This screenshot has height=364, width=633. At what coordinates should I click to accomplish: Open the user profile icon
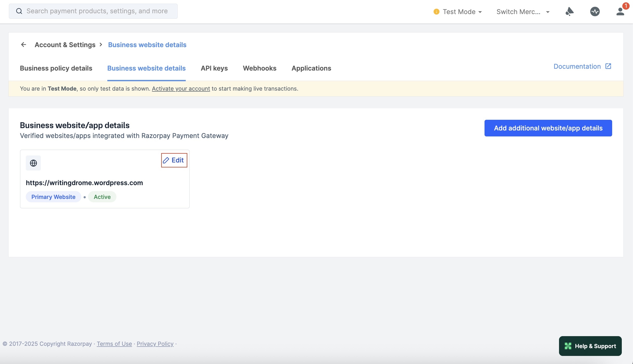point(620,11)
